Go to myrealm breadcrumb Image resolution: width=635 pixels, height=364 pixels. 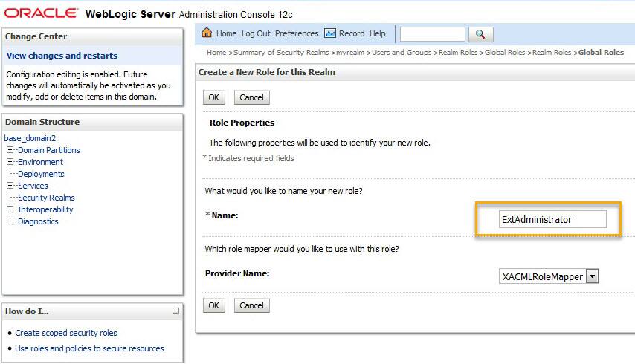point(350,53)
